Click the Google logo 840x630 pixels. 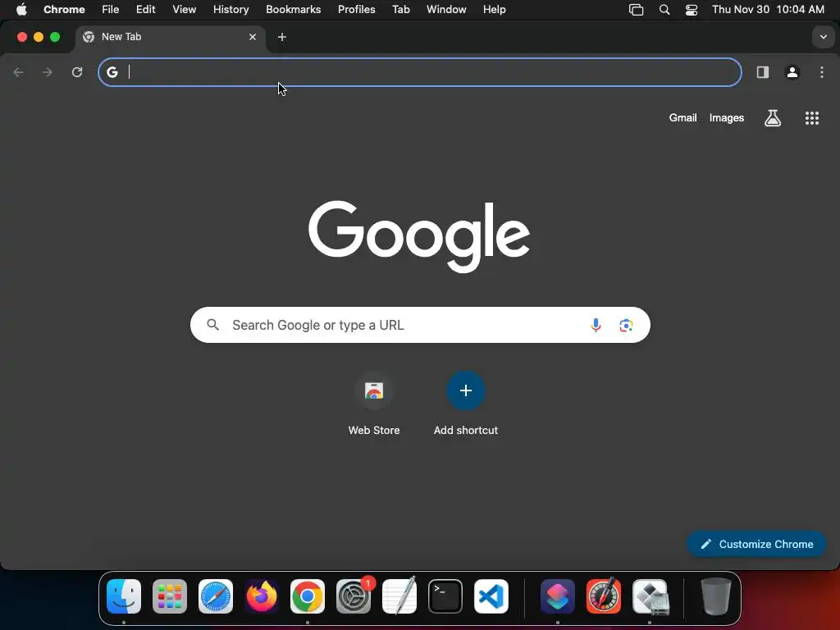click(419, 236)
